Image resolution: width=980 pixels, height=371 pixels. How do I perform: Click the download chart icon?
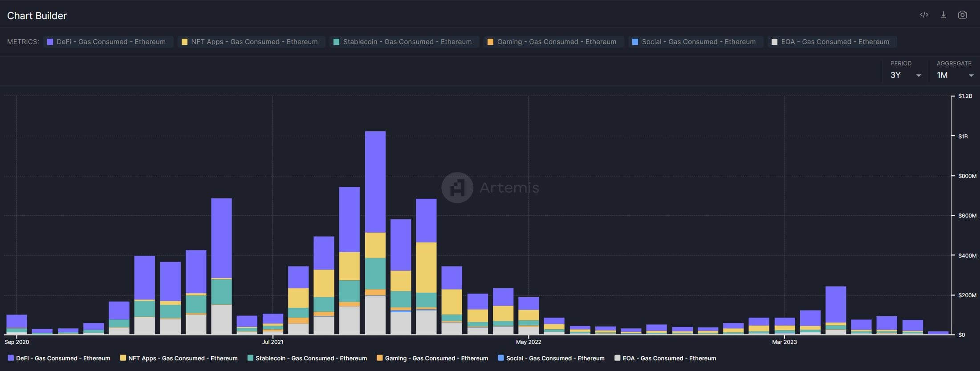coord(943,15)
